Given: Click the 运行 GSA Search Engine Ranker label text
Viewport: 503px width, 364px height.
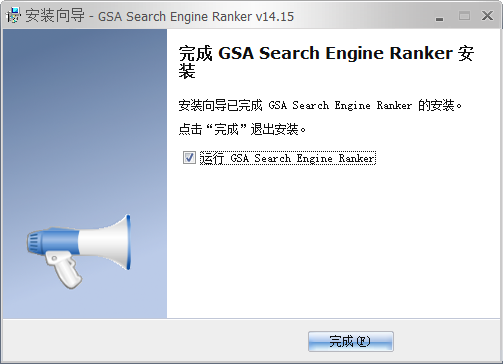Looking at the screenshot, I should (288, 158).
